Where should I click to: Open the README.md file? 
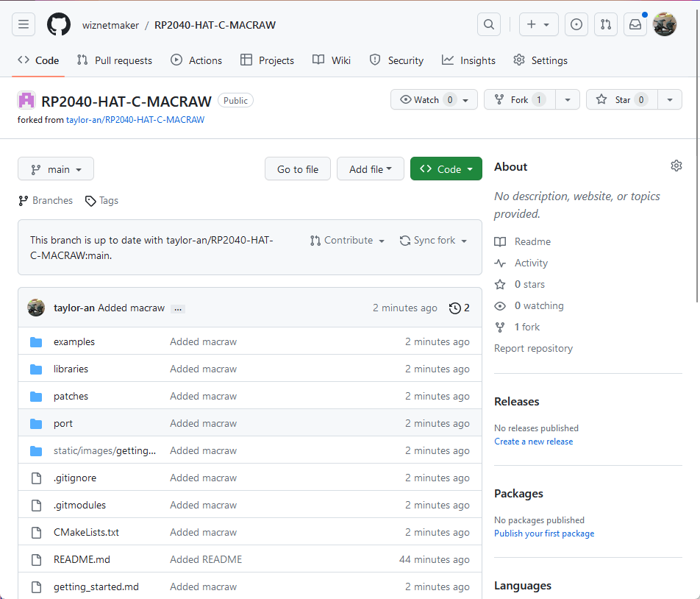coord(82,560)
